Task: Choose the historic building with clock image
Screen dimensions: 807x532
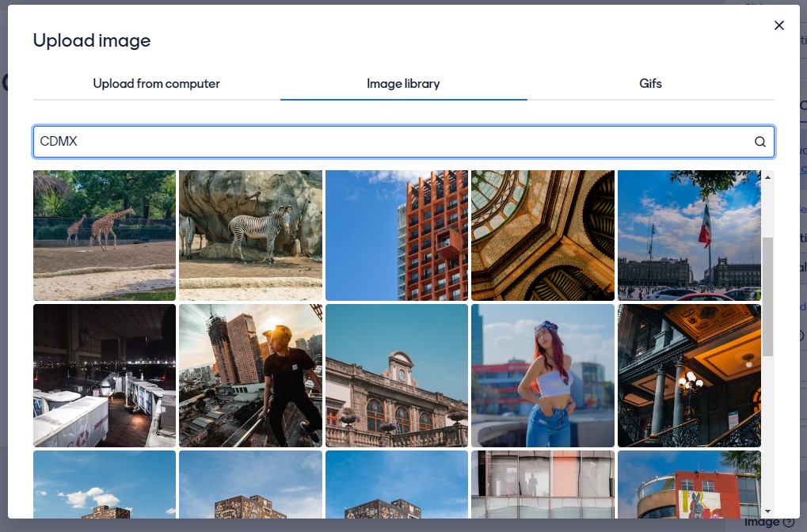Action: pos(397,375)
